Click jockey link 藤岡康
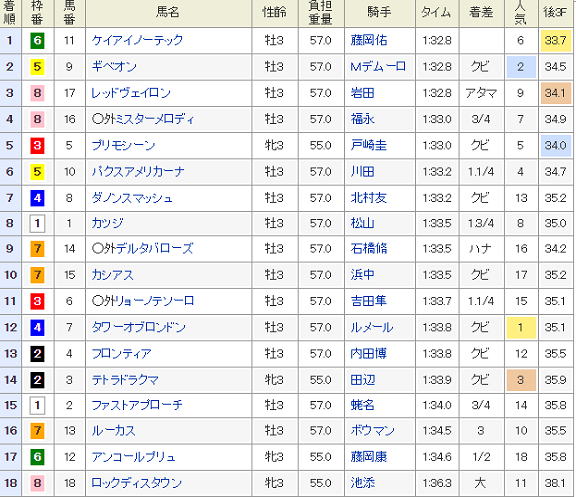This screenshot has width=576, height=497. point(368,457)
